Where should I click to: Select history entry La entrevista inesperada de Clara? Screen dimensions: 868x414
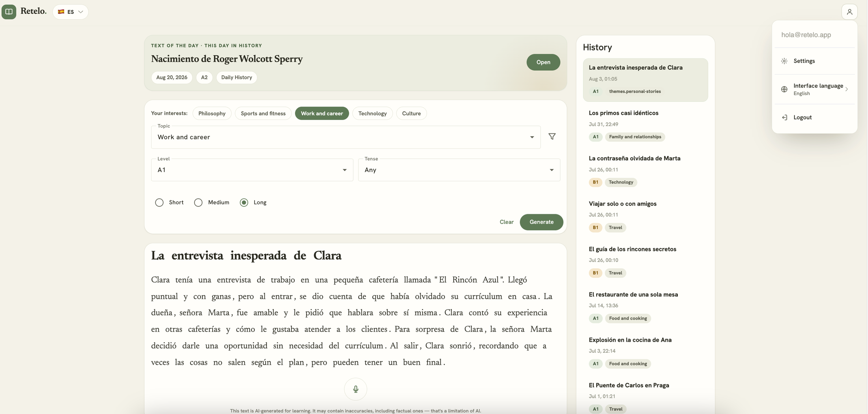645,80
